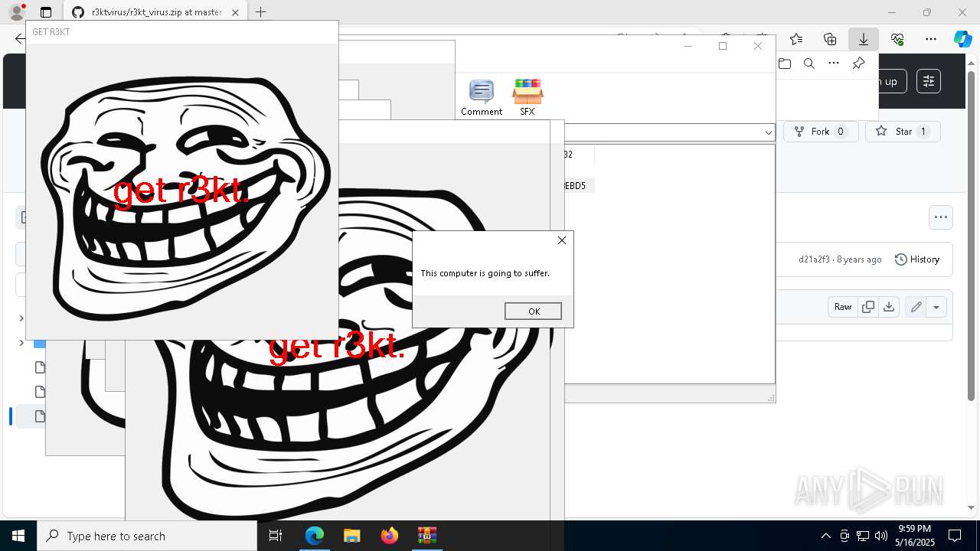Close the 'This computer is going to suffer' dialog

tap(562, 240)
